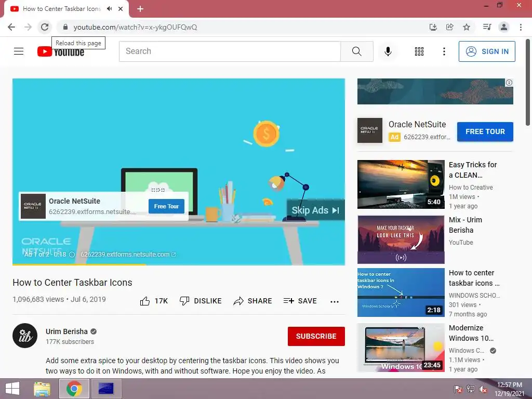Click the address bar URL

(135, 27)
